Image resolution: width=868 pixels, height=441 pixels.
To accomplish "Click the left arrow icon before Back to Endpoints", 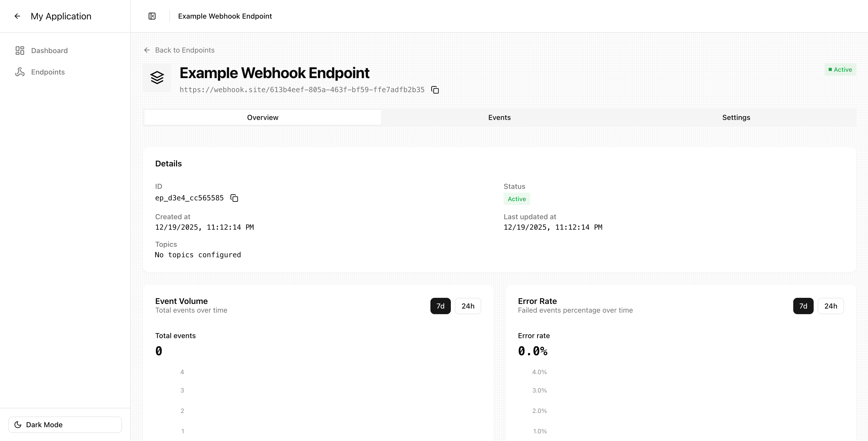I will (147, 50).
